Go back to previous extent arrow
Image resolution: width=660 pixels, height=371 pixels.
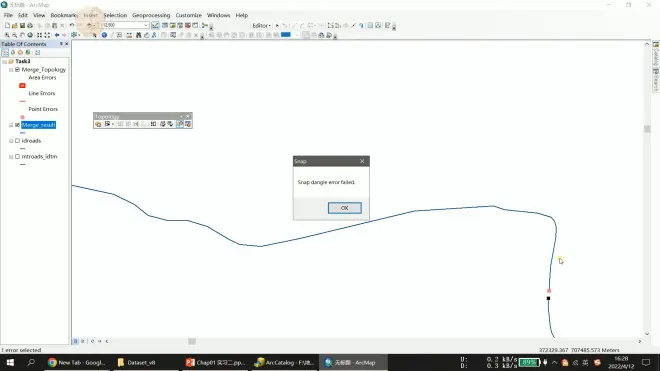coord(57,35)
